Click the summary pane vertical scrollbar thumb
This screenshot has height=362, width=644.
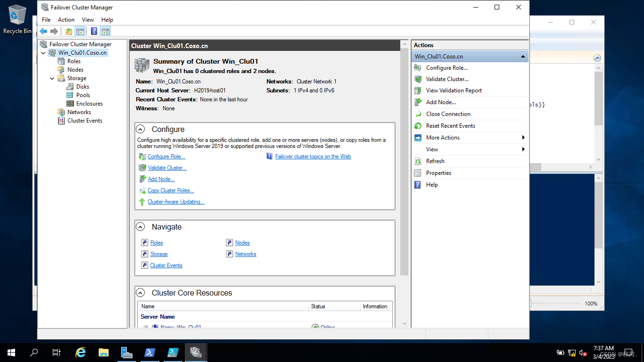coord(404,162)
